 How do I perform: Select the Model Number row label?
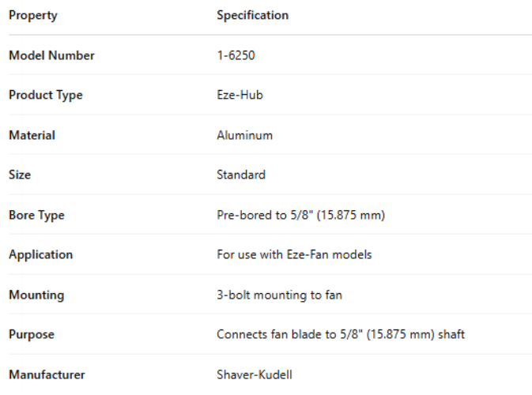(51, 55)
